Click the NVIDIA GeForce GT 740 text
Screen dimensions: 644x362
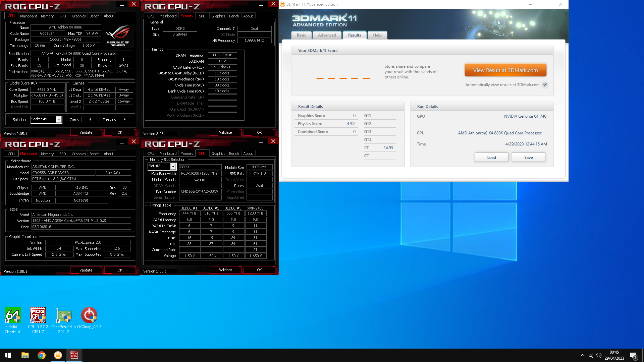click(x=525, y=116)
